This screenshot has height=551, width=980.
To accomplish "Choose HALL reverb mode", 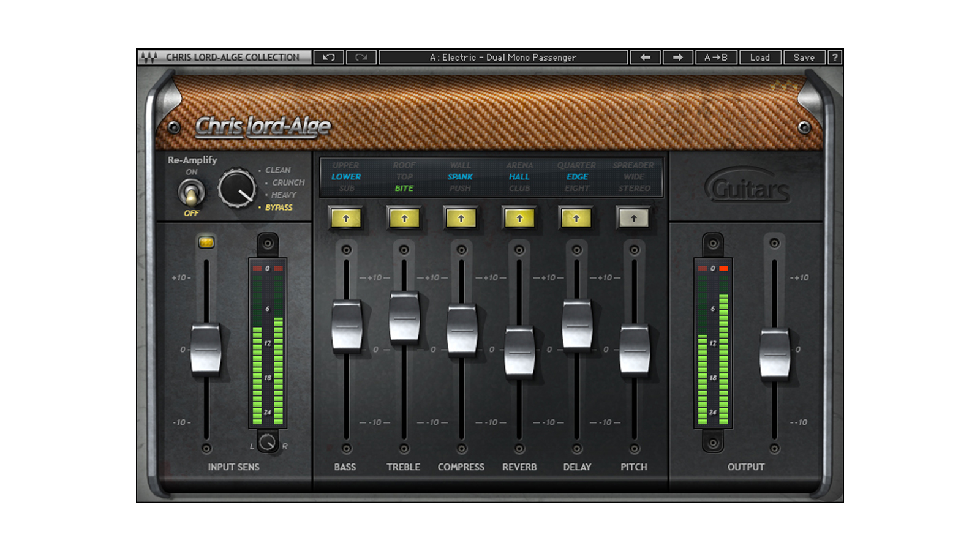I will click(x=519, y=177).
